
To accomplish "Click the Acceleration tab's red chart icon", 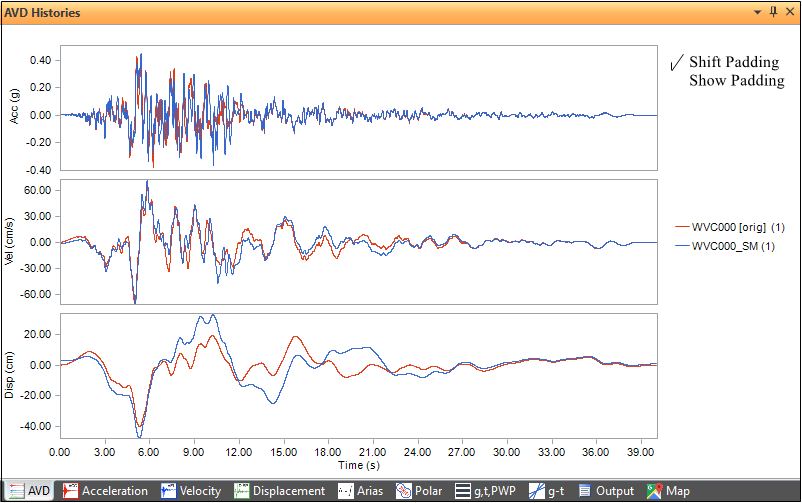I will (x=70, y=491).
